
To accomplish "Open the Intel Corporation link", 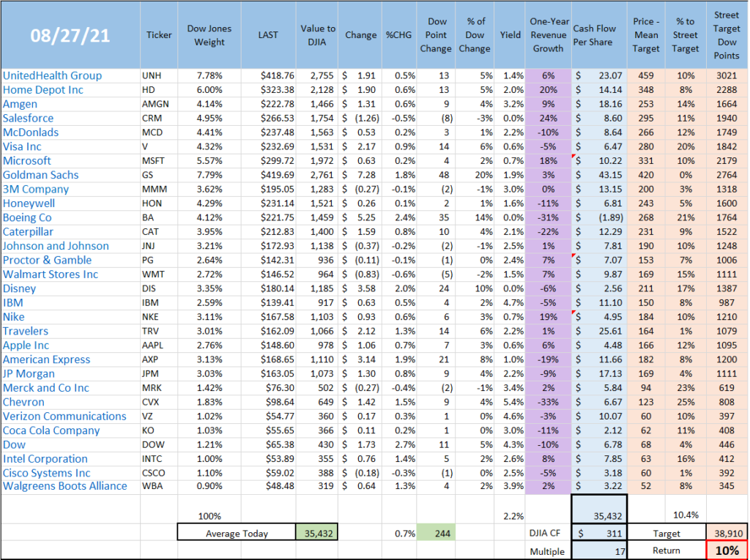I will point(45,459).
